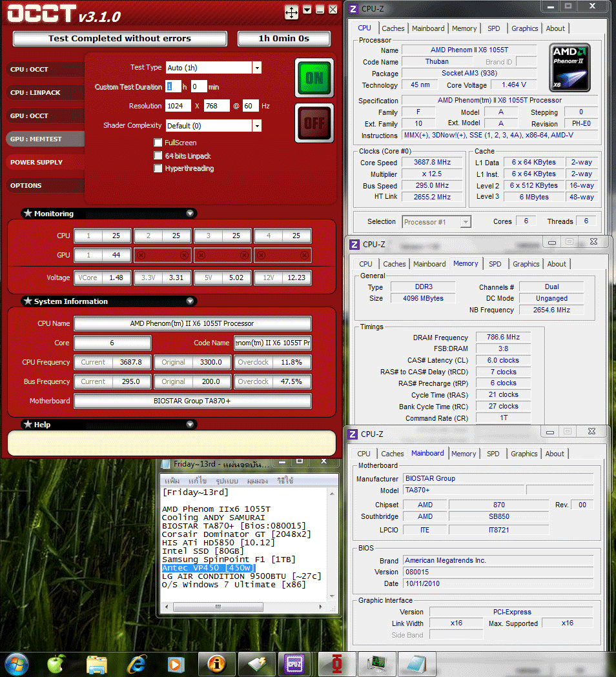Viewport: 616px width, 677px height.
Task: Open the Test Type dropdown
Action: [257, 68]
